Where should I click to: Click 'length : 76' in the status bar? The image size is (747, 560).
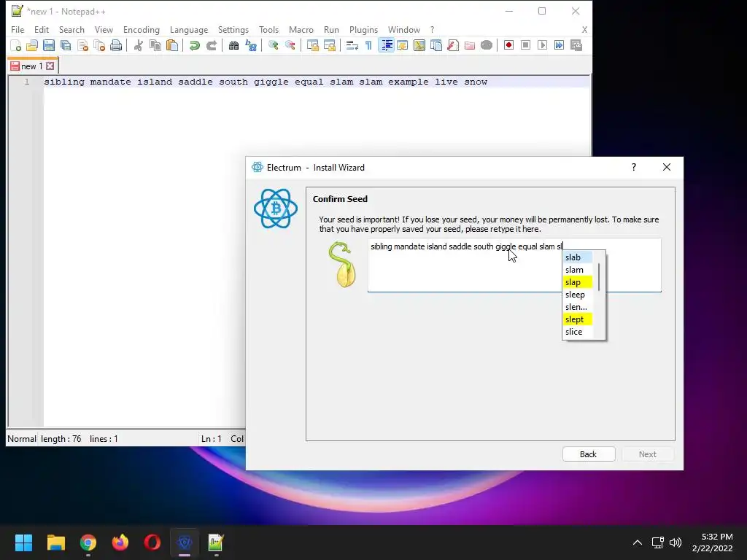click(61, 438)
